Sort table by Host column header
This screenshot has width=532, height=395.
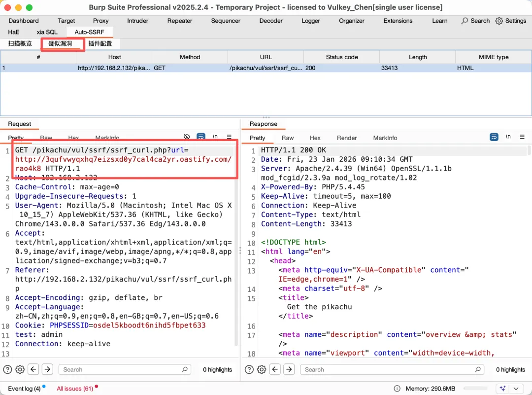114,57
